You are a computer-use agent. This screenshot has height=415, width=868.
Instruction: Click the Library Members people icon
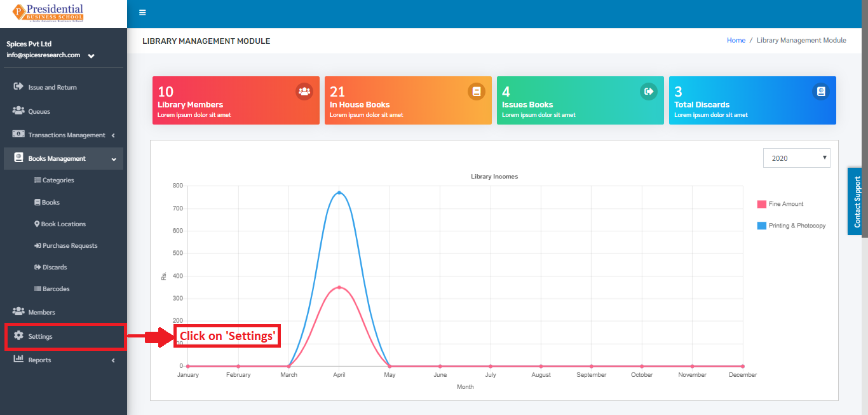point(304,92)
